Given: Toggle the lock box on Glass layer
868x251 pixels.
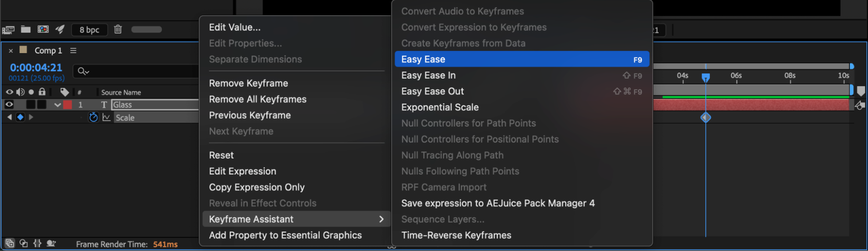Looking at the screenshot, I should [42, 104].
